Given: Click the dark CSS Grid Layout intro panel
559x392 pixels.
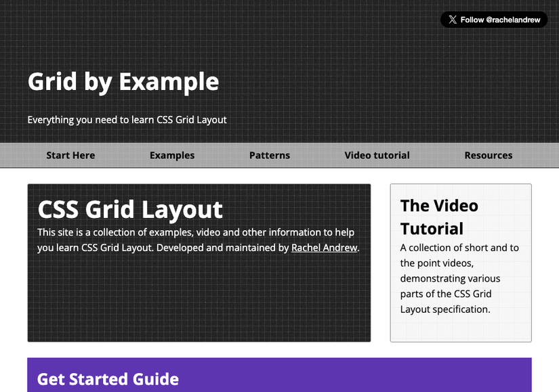Looking at the screenshot, I should pyautogui.click(x=198, y=305).
